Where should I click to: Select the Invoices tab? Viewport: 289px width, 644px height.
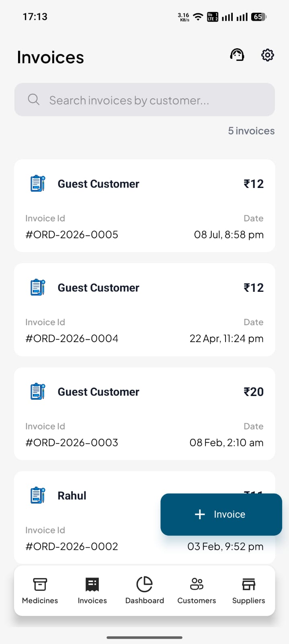[92, 590]
